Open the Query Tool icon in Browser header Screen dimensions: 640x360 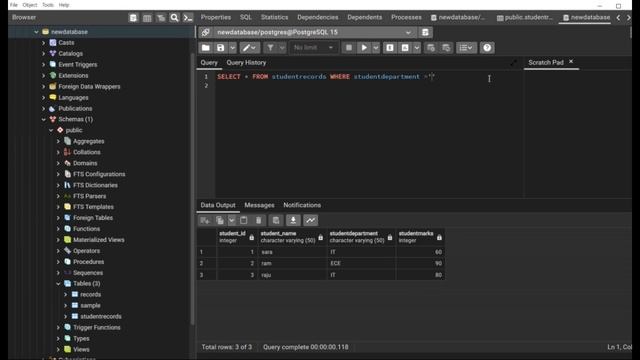tap(133, 18)
